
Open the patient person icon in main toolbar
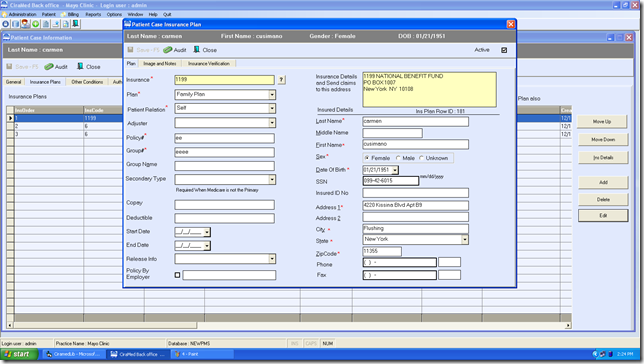pyautogui.click(x=25, y=24)
